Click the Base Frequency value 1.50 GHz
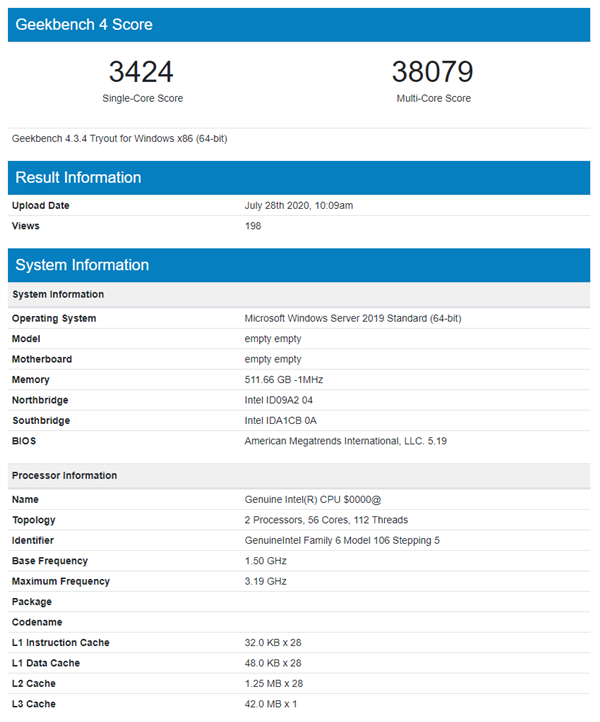Viewport: 600px width, 722px height. pyautogui.click(x=266, y=561)
